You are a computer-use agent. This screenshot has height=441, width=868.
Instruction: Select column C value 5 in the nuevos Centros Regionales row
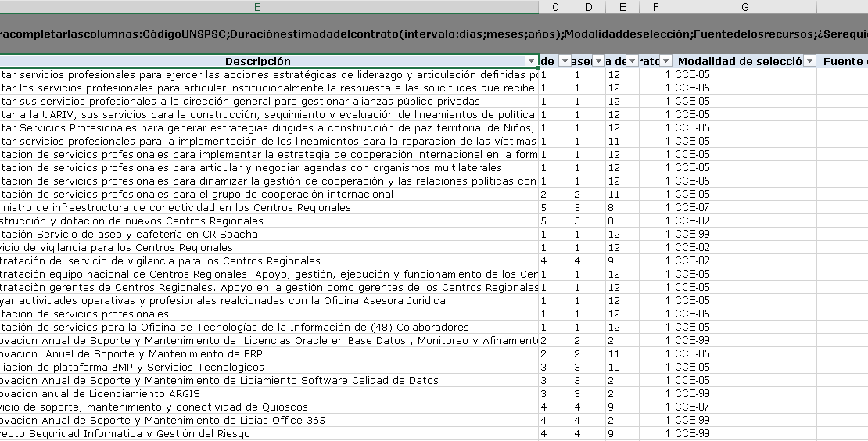click(555, 220)
